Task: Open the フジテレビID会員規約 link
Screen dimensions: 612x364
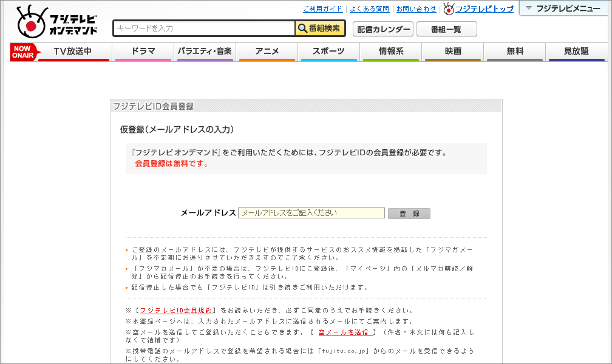Action: [x=176, y=311]
